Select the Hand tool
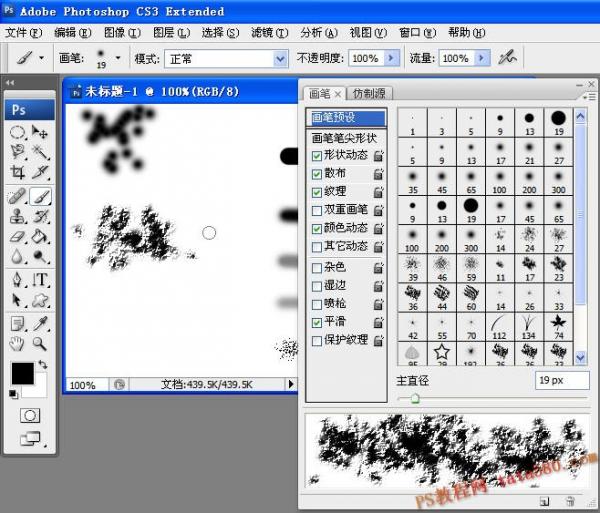 coord(18,344)
